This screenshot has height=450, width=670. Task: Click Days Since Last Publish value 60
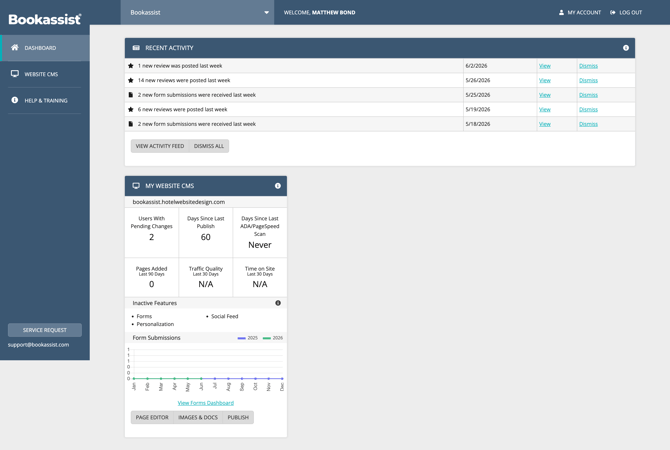[206, 237]
